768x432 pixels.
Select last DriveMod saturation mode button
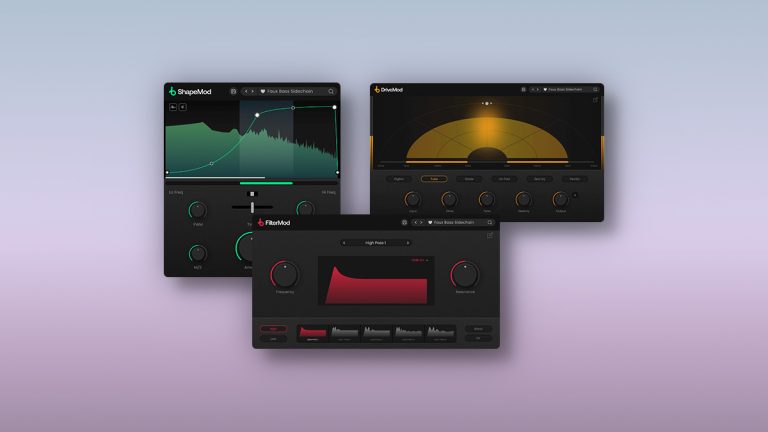[575, 179]
